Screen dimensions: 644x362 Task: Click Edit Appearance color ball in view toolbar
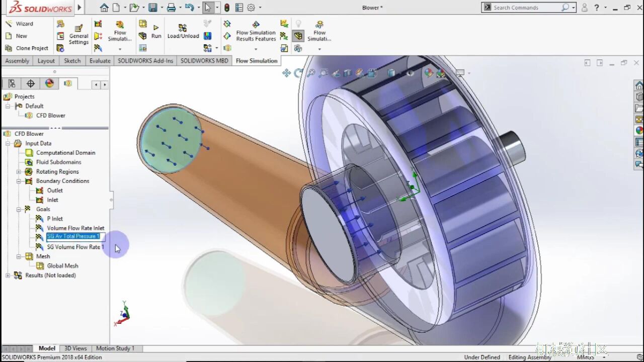[x=428, y=73]
